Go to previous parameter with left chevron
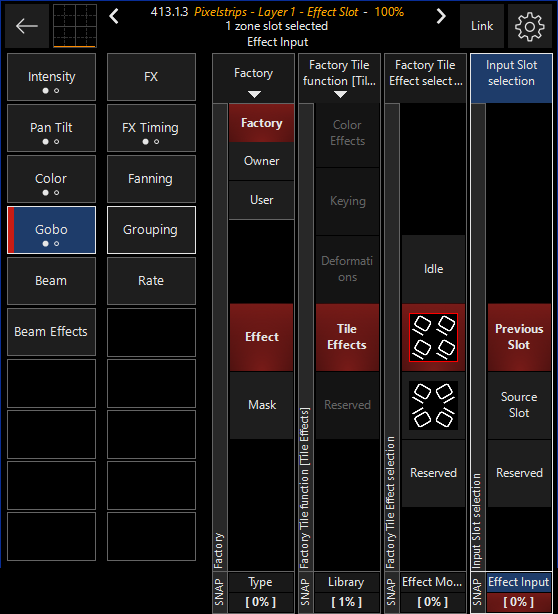Viewport: 558px width, 614px height. (x=114, y=16)
